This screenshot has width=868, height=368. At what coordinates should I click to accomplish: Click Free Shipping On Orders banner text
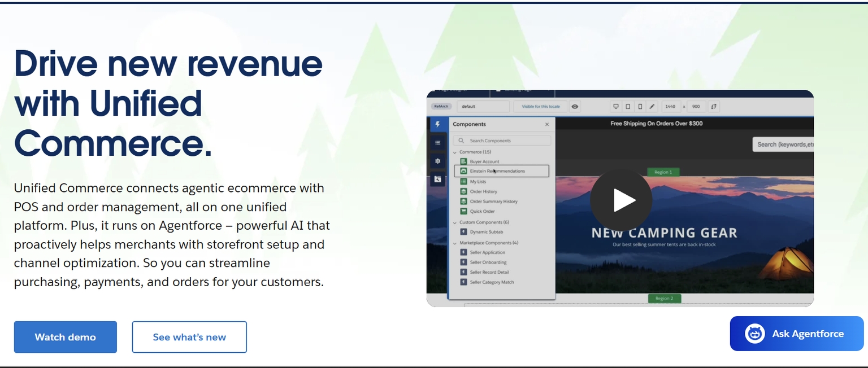coord(657,123)
